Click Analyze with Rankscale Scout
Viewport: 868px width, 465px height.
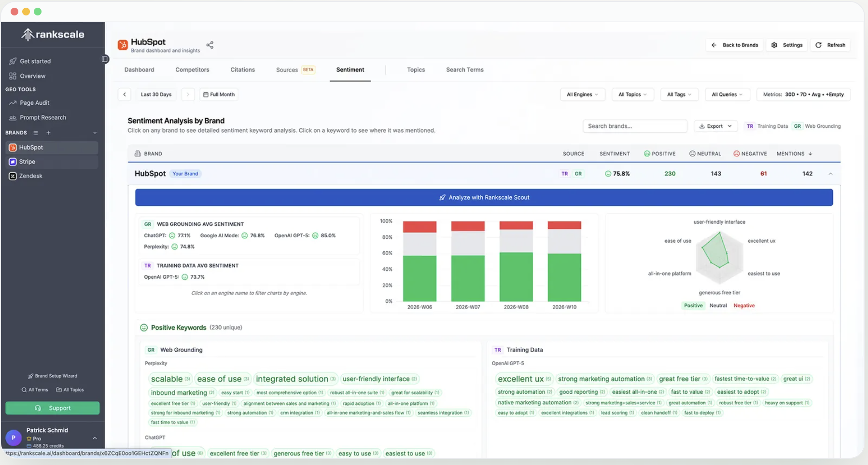pyautogui.click(x=484, y=197)
